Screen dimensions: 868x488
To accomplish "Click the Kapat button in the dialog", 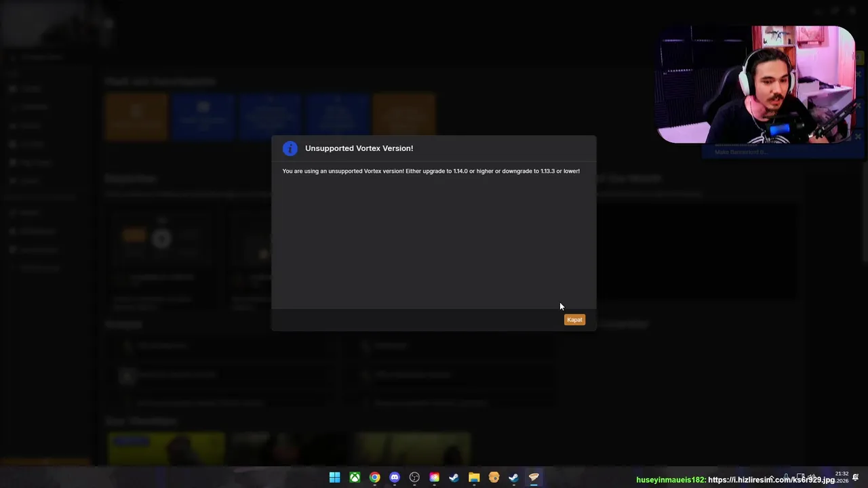I will click(x=574, y=319).
